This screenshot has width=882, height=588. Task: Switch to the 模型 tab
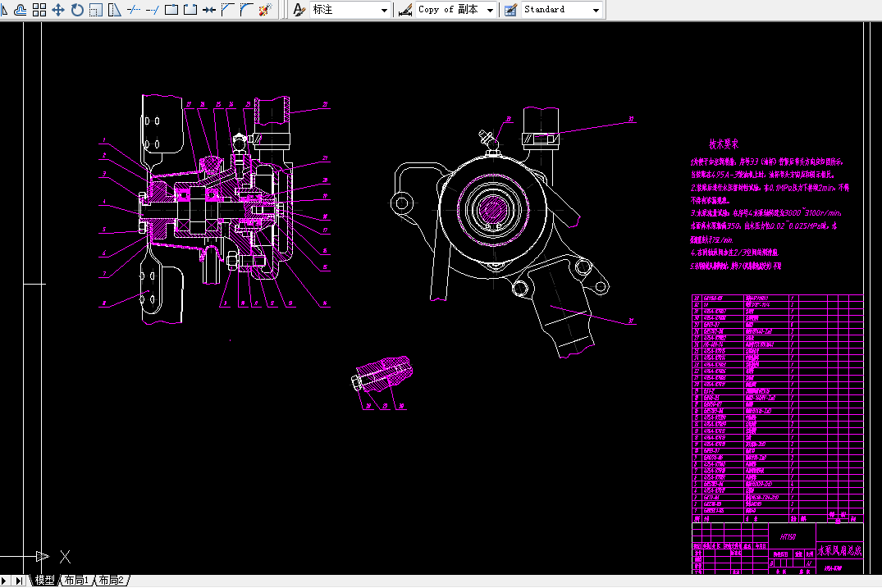click(45, 580)
